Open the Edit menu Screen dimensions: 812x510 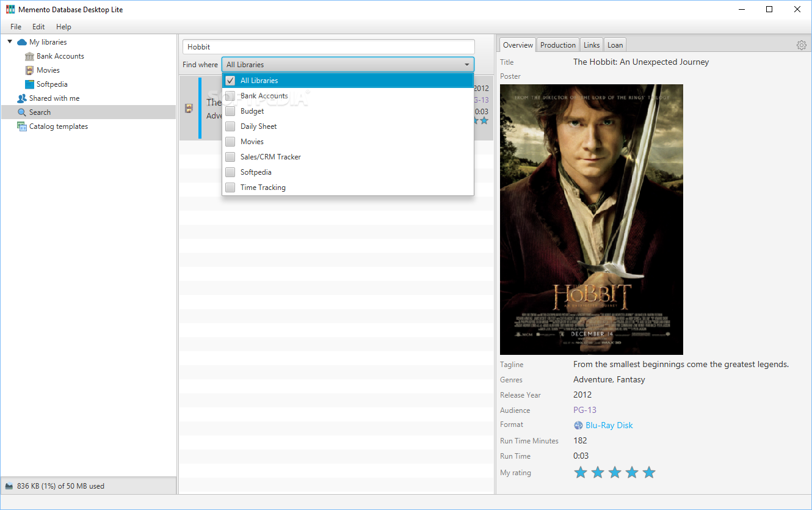click(38, 27)
